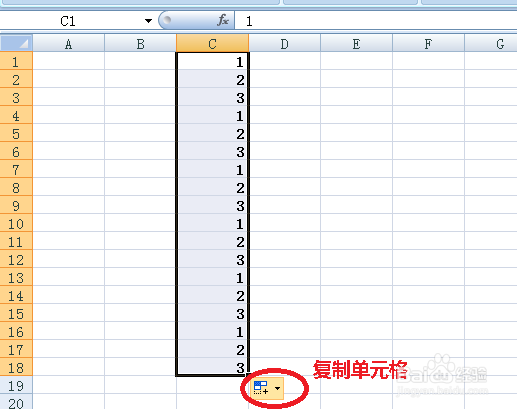517x409 pixels.
Task: Click empty cell E3
Action: [356, 97]
